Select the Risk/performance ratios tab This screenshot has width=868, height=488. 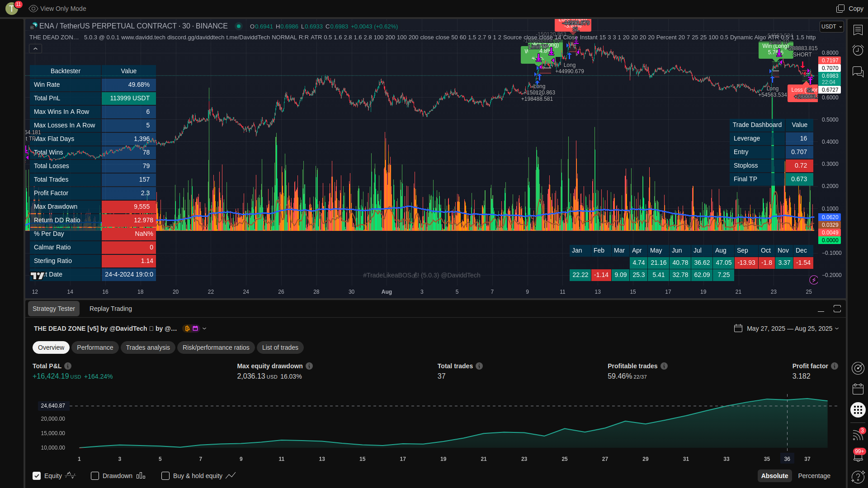coord(216,347)
